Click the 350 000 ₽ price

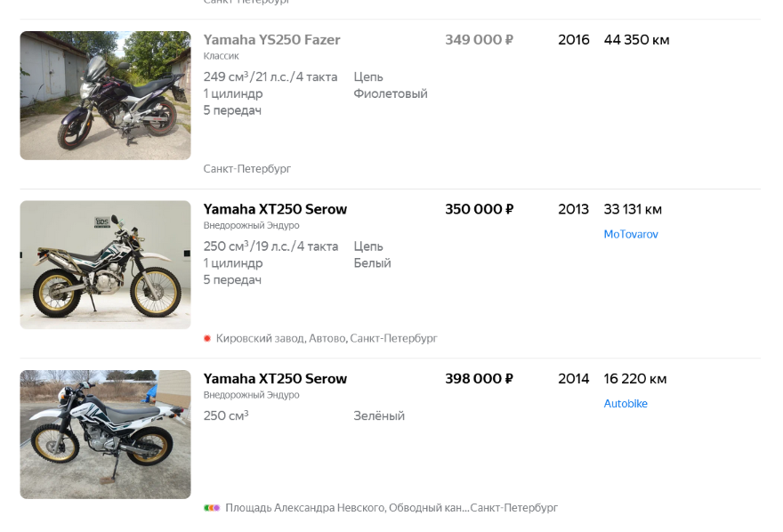(x=479, y=209)
